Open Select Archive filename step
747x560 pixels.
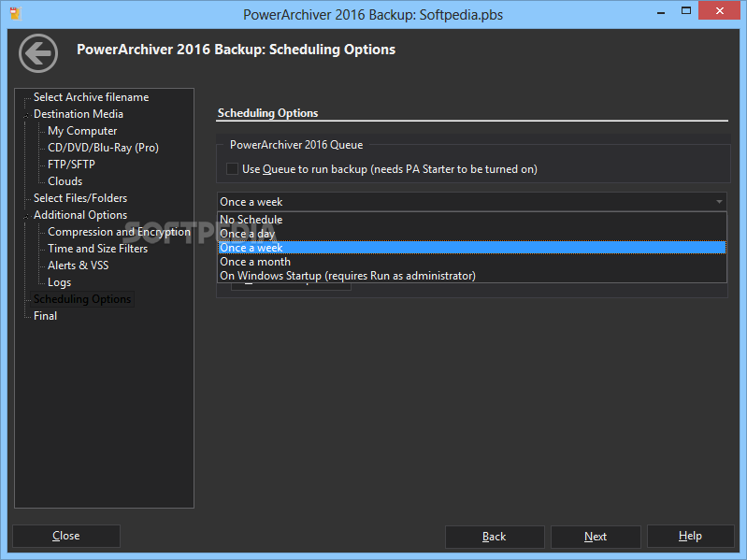tap(91, 97)
